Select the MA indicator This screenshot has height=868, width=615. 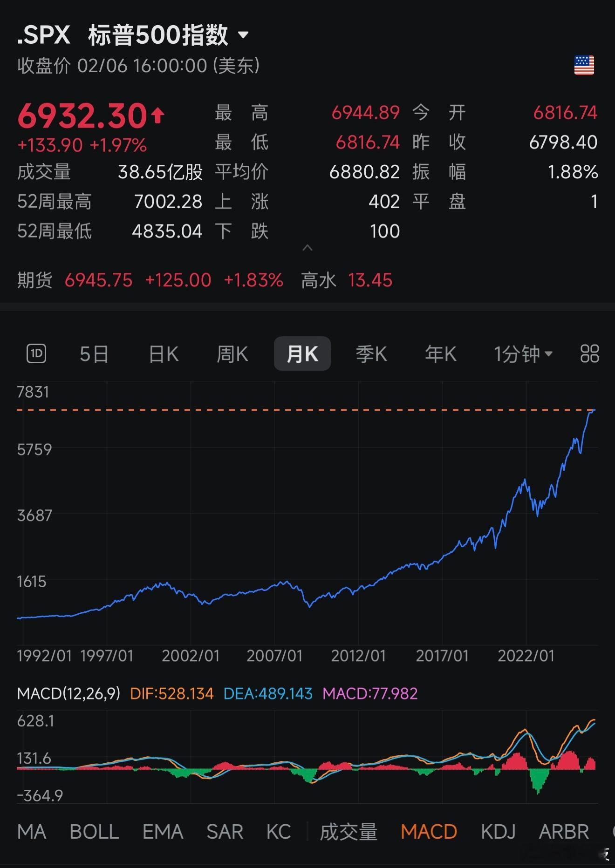(32, 832)
